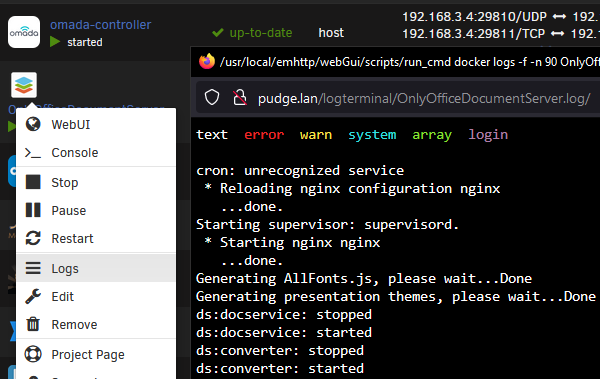Click the circular arrows restart icon
The width and height of the screenshot is (600, 379).
33,238
